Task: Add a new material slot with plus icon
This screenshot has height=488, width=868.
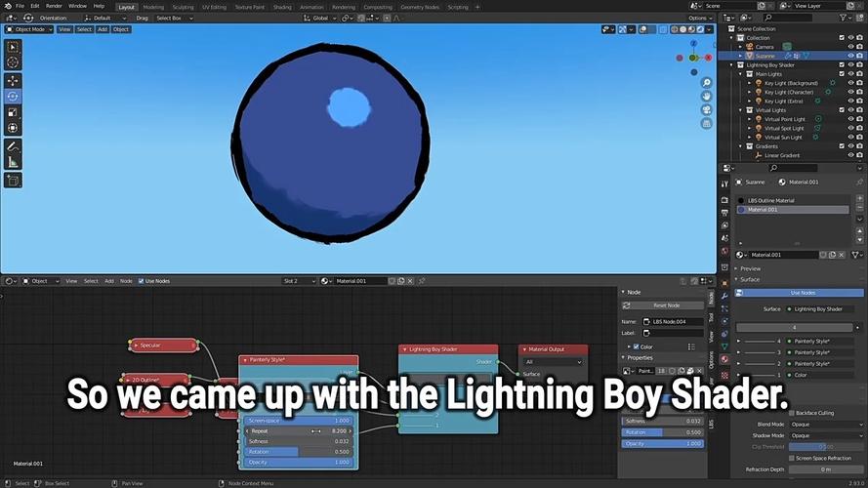Action: 859,198
